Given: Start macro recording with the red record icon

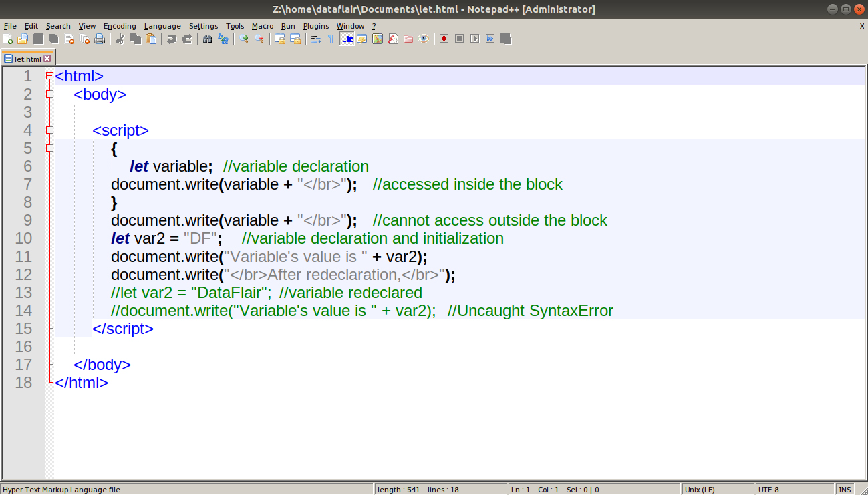Looking at the screenshot, I should click(x=444, y=39).
